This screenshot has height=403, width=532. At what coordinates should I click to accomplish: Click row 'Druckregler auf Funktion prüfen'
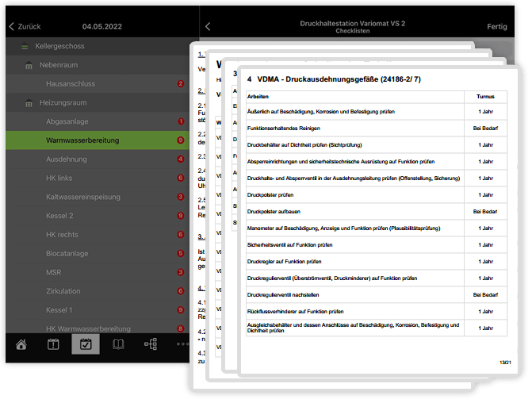377,262
